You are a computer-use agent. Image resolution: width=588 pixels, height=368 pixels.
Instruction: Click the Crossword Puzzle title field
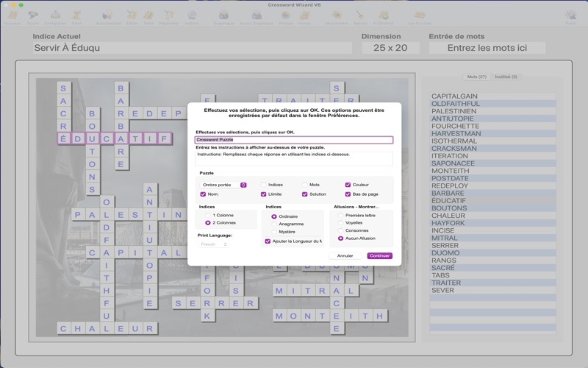[x=294, y=140]
